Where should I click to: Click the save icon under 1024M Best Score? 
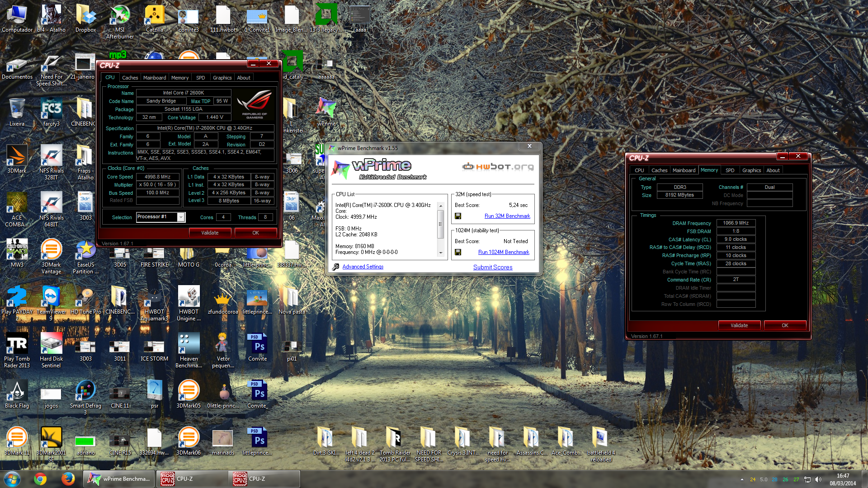(458, 252)
